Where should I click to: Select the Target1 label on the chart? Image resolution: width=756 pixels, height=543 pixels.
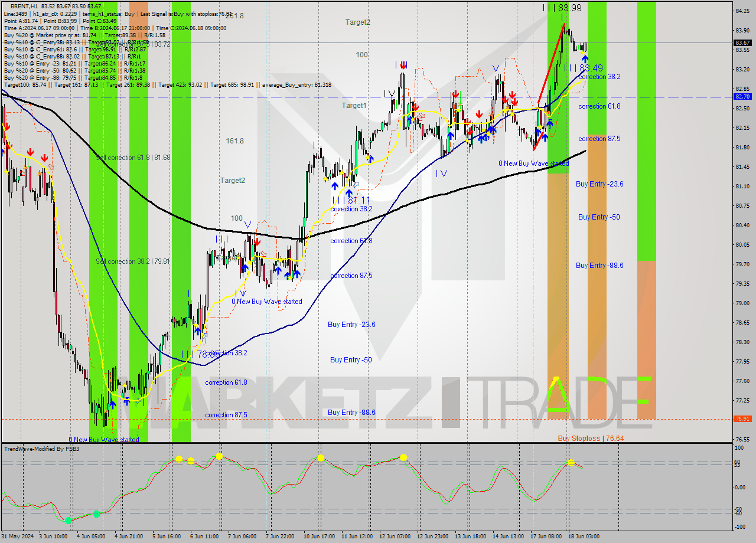click(354, 106)
